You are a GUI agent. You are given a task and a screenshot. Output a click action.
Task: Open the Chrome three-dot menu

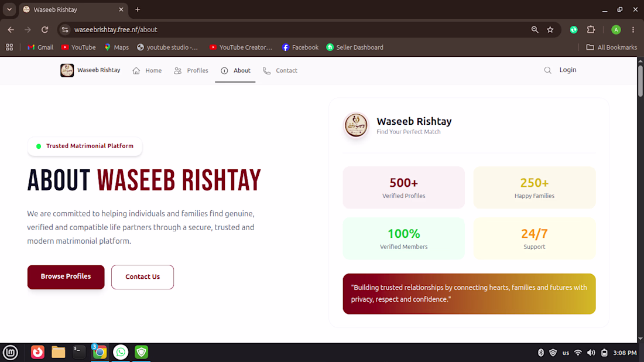point(633,30)
